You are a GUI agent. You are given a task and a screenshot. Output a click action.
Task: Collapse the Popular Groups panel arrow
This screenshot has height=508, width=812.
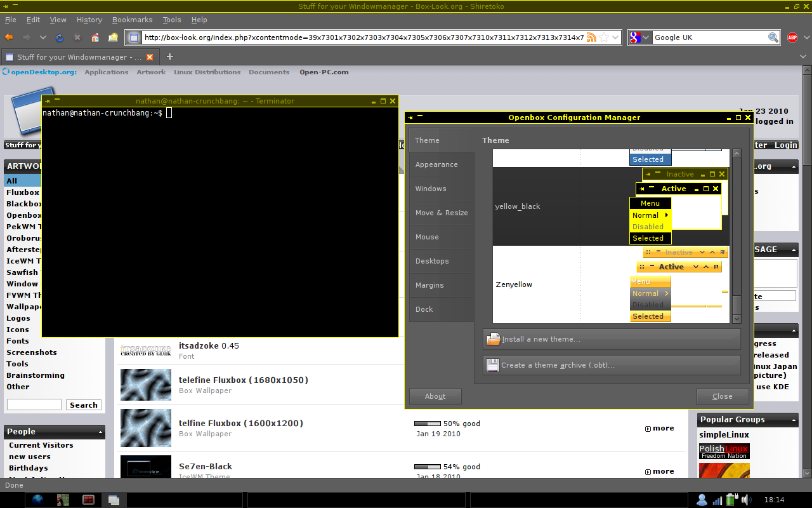tap(794, 420)
